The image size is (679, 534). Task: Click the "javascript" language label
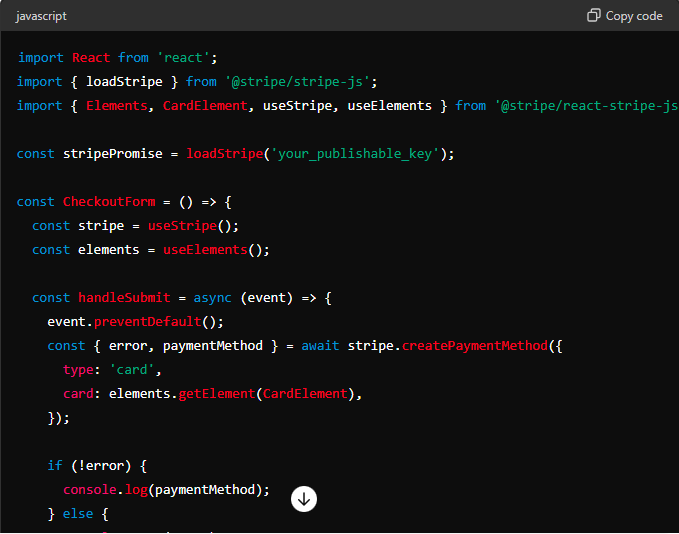(42, 16)
